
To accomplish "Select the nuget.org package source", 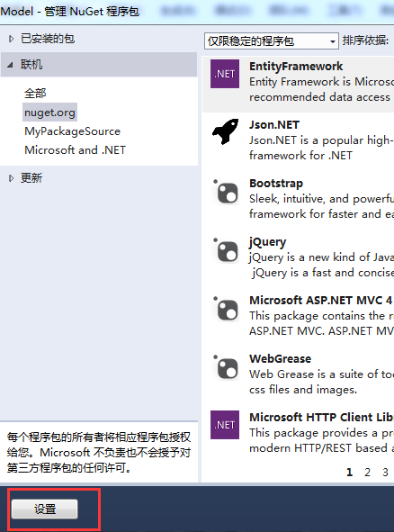I will coord(49,113).
